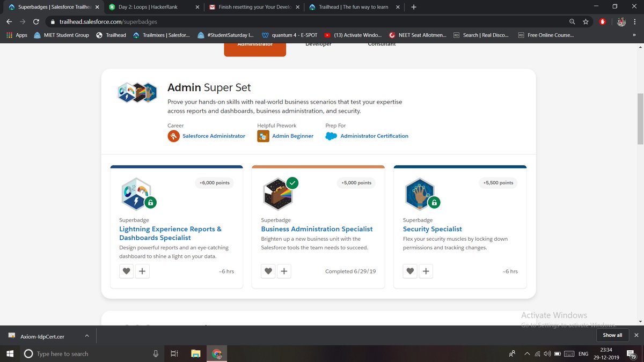The image size is (644, 362).
Task: Open Task View from the taskbar
Action: pos(174,353)
